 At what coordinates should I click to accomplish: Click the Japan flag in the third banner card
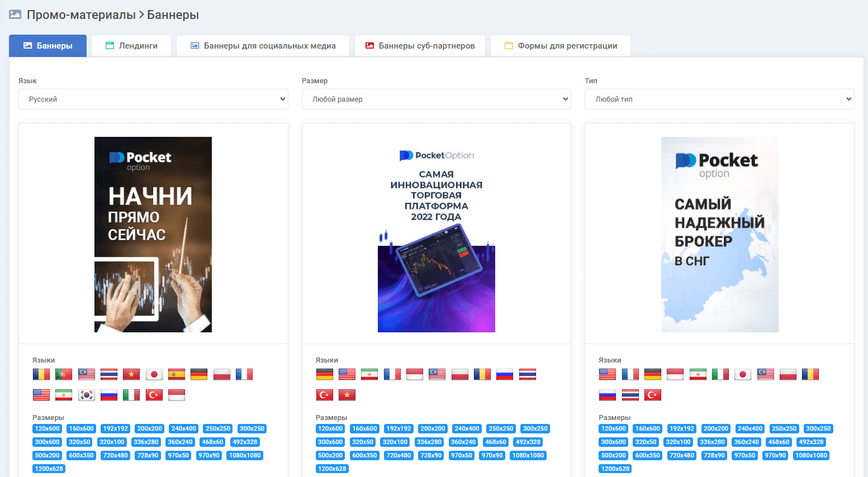pyautogui.click(x=743, y=374)
